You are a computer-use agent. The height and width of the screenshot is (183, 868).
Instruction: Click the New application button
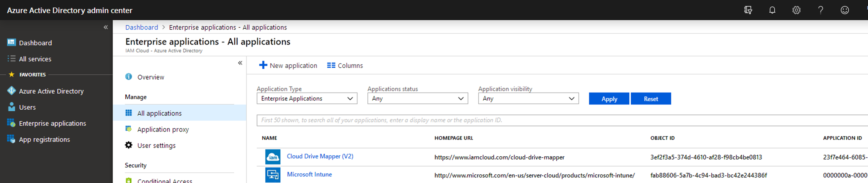click(288, 65)
